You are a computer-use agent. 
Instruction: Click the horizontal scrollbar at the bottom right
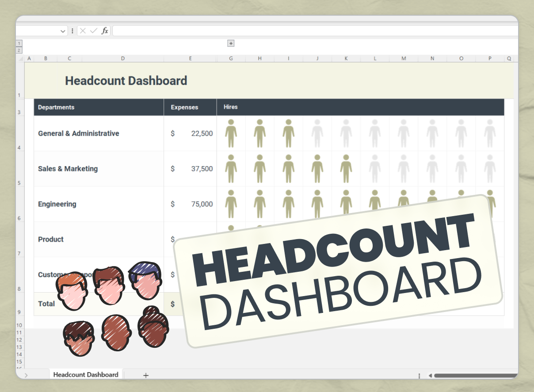473,375
